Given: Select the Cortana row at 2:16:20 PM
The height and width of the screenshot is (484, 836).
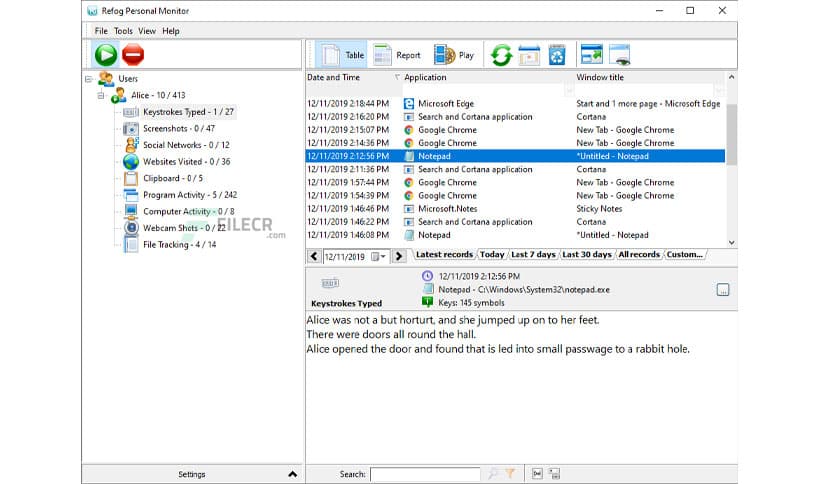Looking at the screenshot, I should click(515, 117).
